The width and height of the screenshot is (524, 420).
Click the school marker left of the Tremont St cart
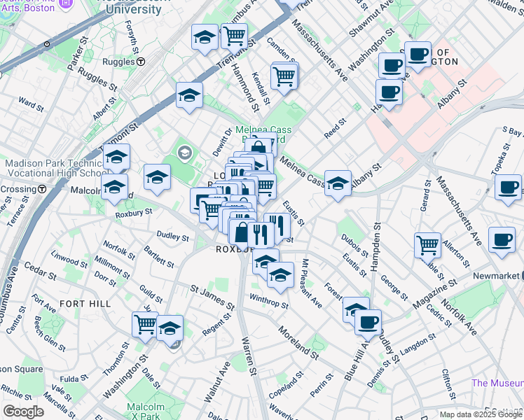(205, 38)
